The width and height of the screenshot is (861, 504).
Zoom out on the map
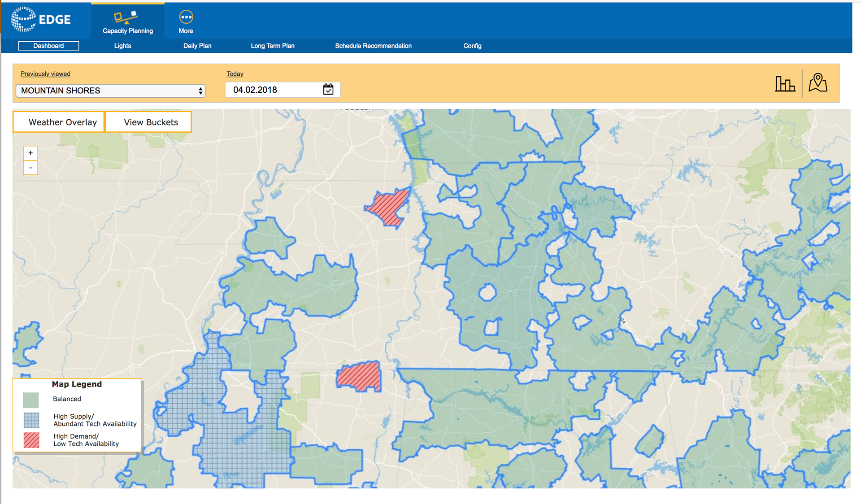coord(30,168)
